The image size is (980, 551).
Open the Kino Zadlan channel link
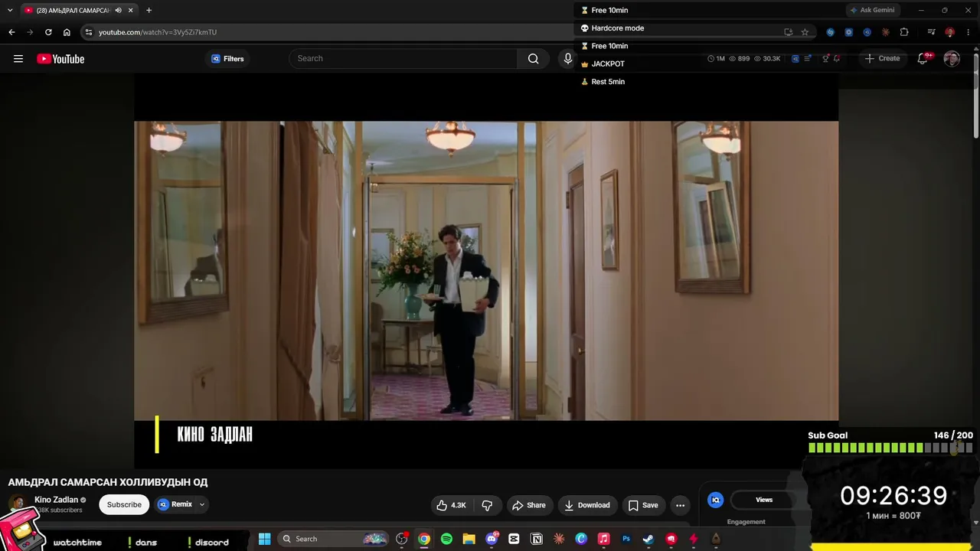56,500
